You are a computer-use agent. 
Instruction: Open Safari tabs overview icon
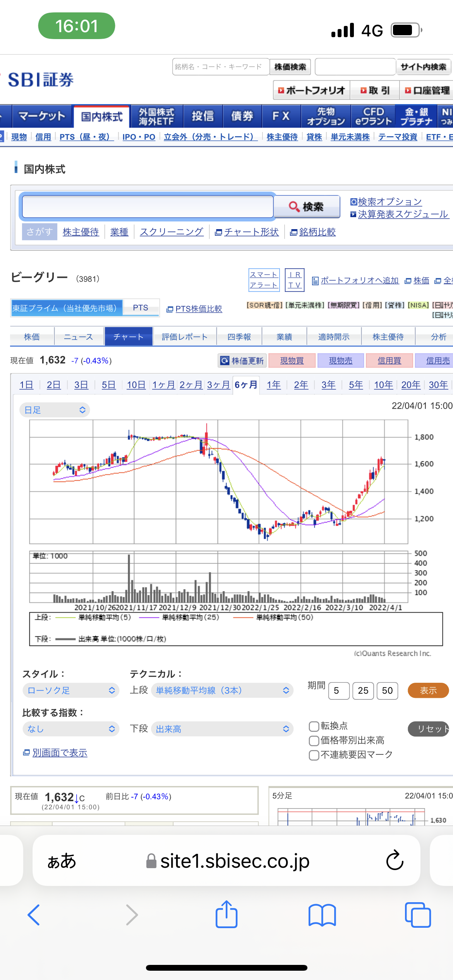click(x=418, y=915)
